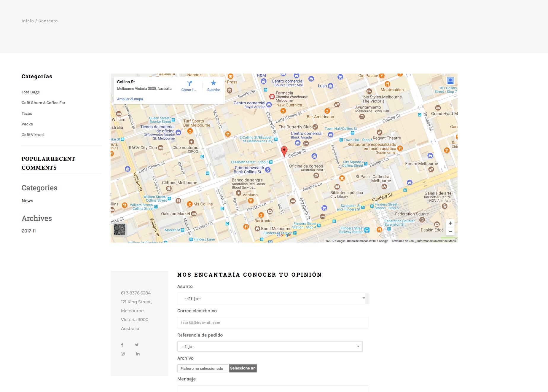Click the Biblioteca pública library marker
Image resolution: width=548 pixels, height=392 pixels.
(337, 187)
